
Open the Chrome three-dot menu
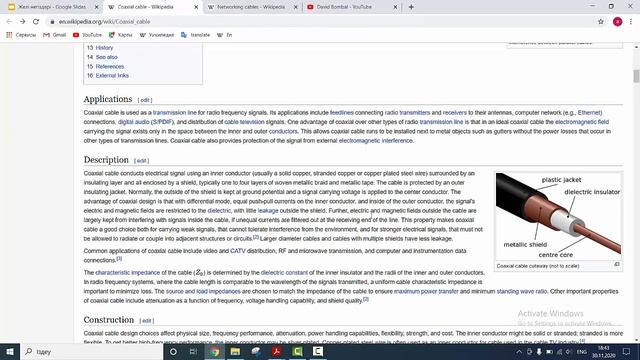[x=631, y=22]
